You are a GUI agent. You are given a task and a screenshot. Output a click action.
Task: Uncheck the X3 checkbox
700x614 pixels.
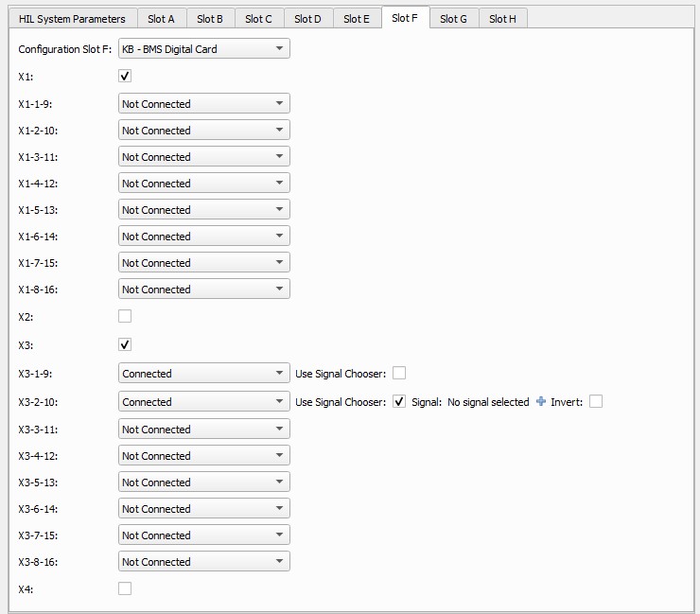(125, 344)
